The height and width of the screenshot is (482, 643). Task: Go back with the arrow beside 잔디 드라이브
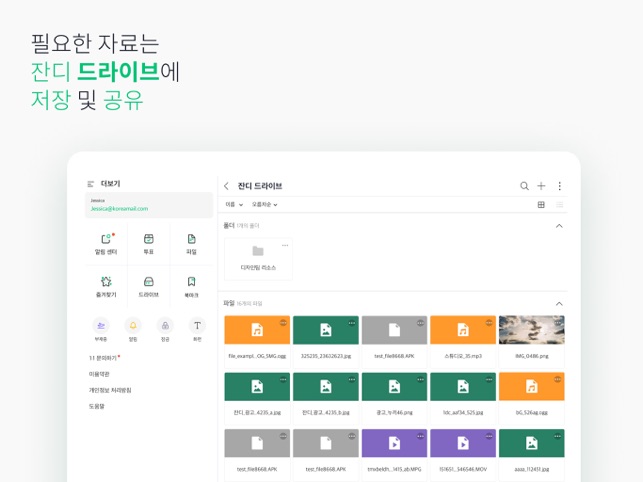226,186
